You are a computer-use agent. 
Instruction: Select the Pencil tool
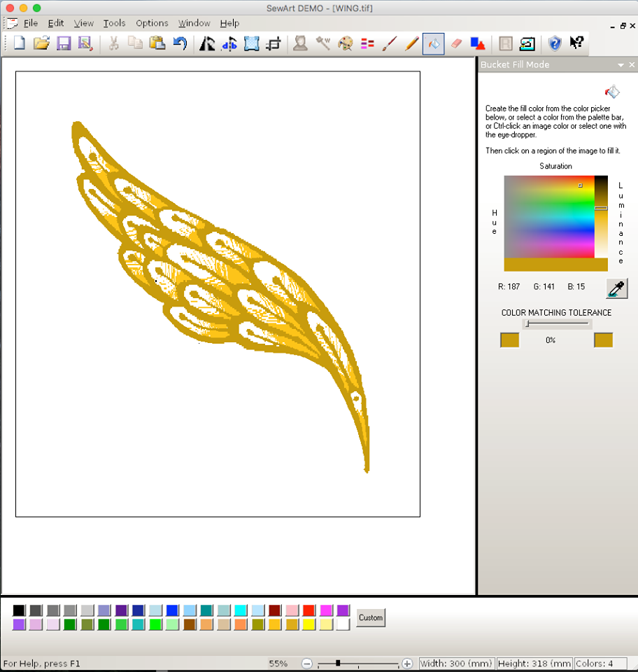pos(412,43)
